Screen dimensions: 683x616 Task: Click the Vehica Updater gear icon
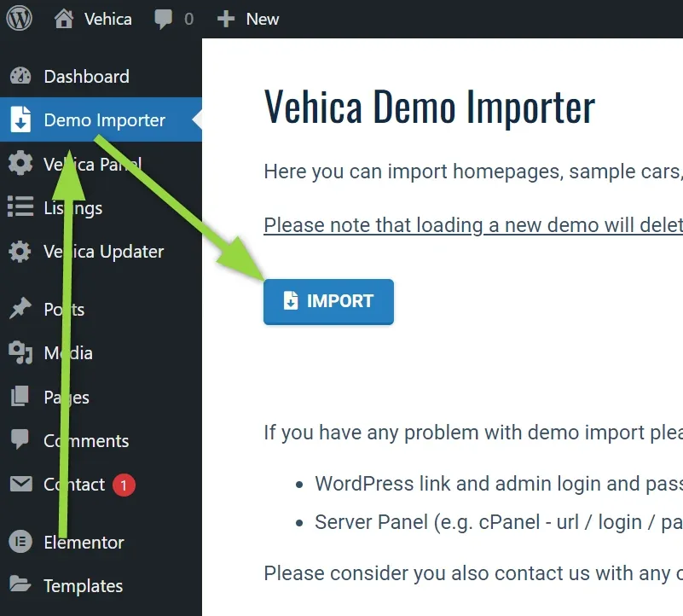[20, 252]
